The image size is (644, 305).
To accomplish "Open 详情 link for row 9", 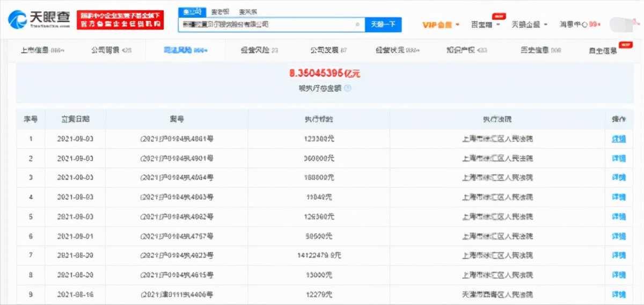I will pyautogui.click(x=619, y=294).
